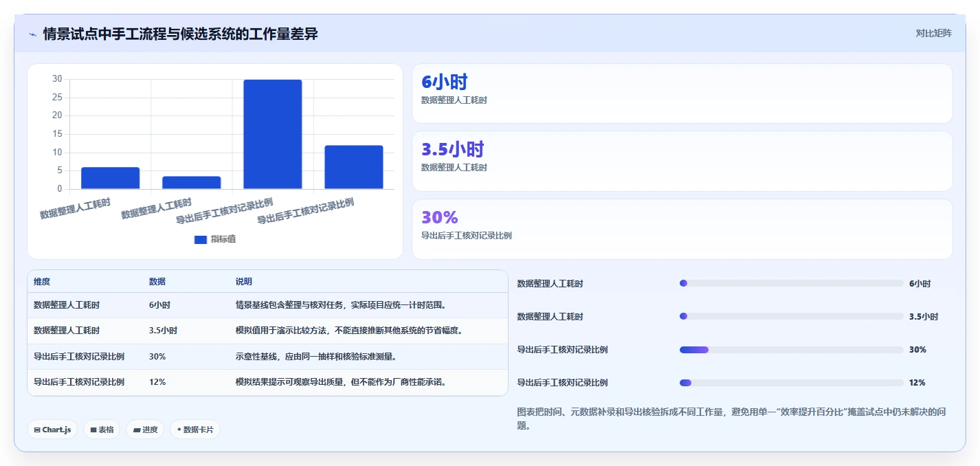Click the progress bar in the 6小时 row

pyautogui.click(x=791, y=283)
